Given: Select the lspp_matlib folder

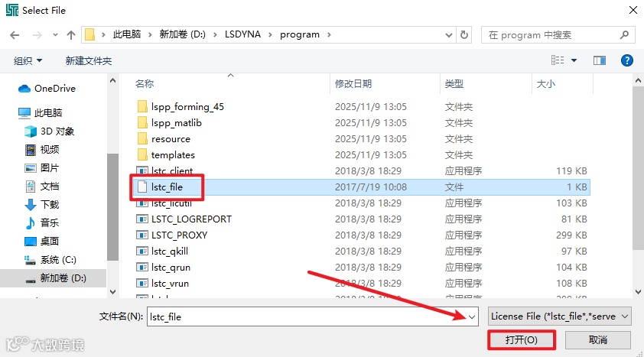Looking at the screenshot, I should tap(176, 123).
